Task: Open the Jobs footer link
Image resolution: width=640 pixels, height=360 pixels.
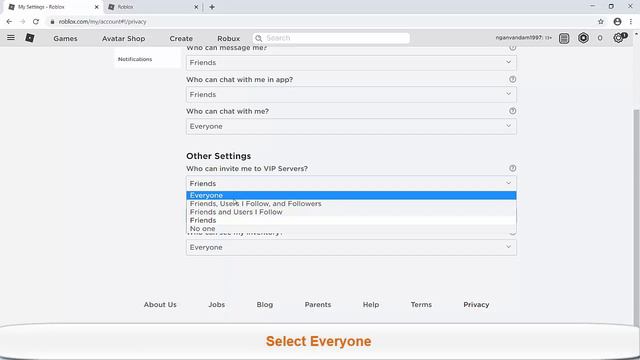Action: 217,304
